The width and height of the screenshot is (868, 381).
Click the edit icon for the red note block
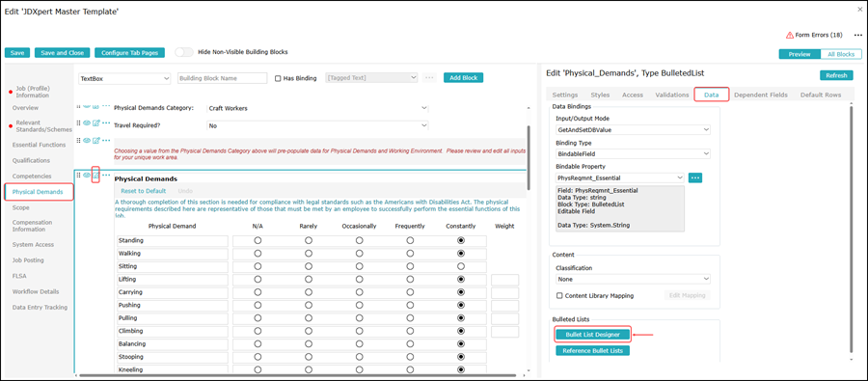(95, 141)
